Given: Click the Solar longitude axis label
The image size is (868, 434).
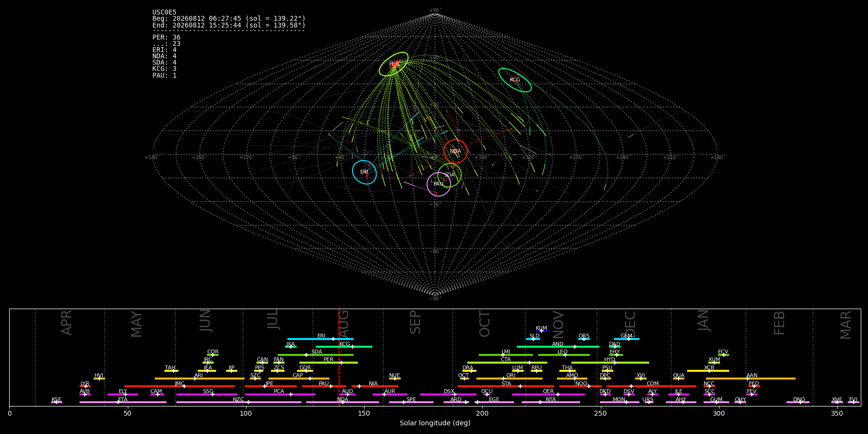Looking at the screenshot, I should 435,423.
